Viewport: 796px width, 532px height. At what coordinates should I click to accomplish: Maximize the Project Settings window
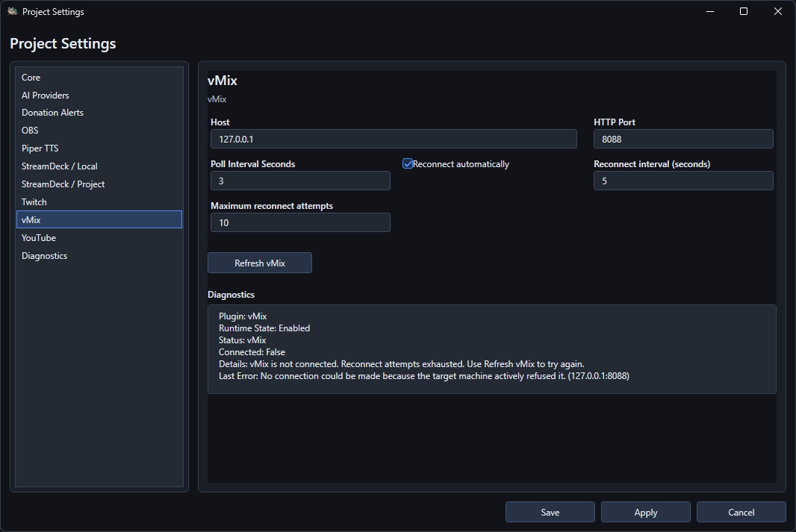[x=744, y=11]
